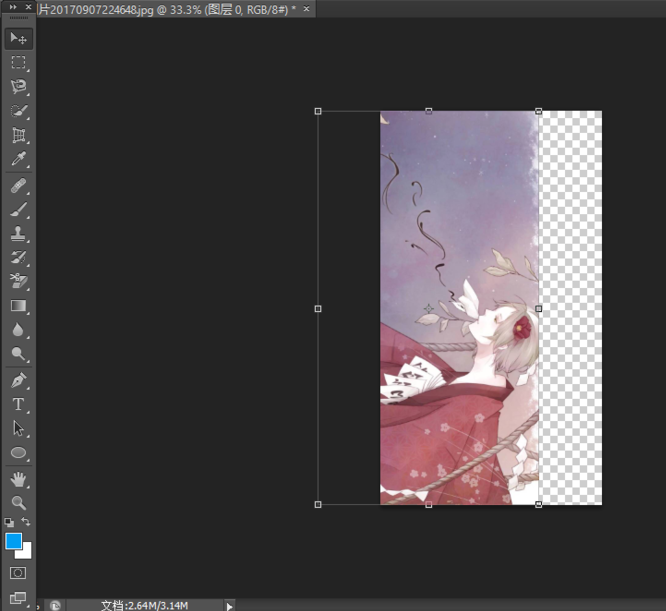Select the Blur tool

[18, 329]
